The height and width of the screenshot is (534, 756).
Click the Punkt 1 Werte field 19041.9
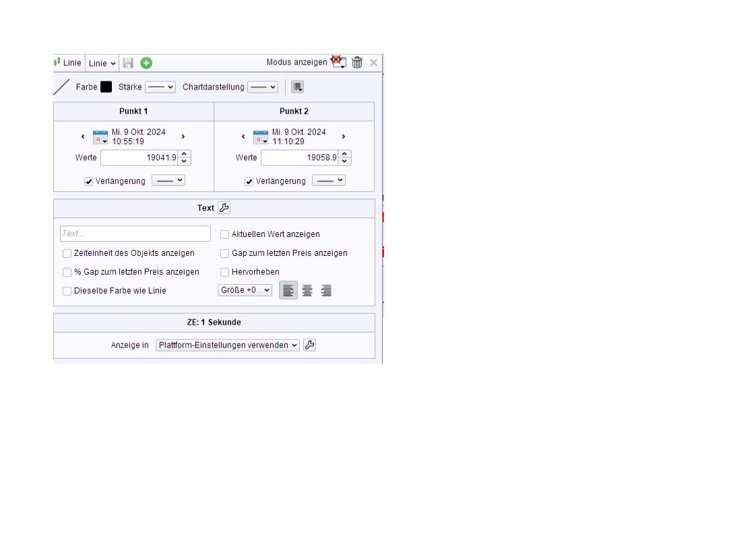139,158
